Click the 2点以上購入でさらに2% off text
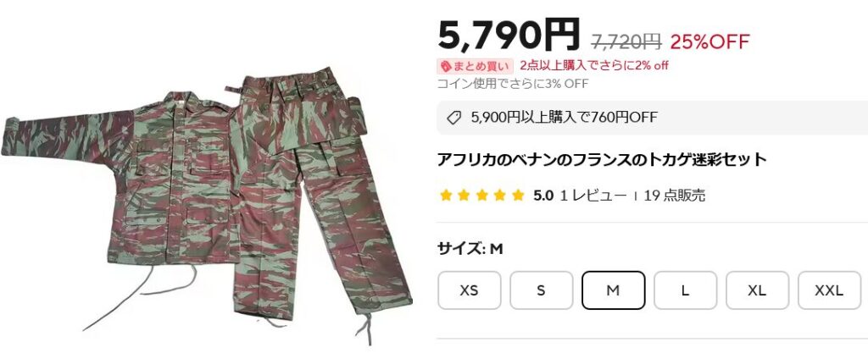The height and width of the screenshot is (353, 868). [594, 66]
